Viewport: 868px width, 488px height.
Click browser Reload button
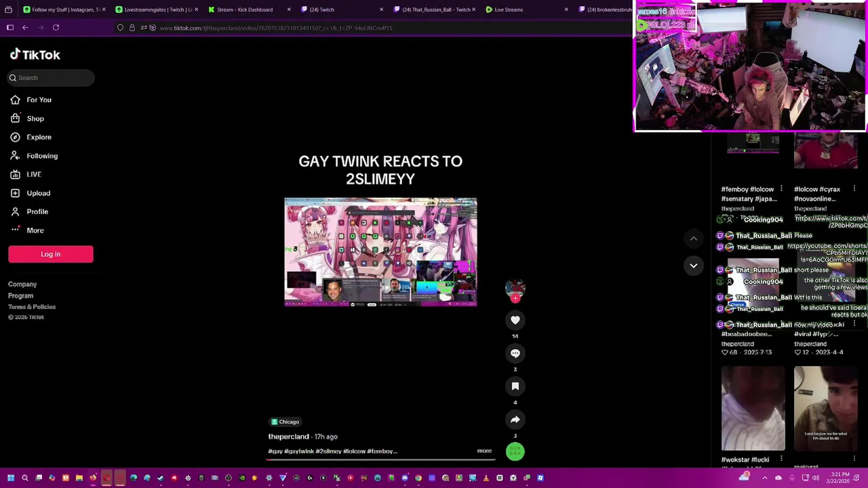[56, 28]
